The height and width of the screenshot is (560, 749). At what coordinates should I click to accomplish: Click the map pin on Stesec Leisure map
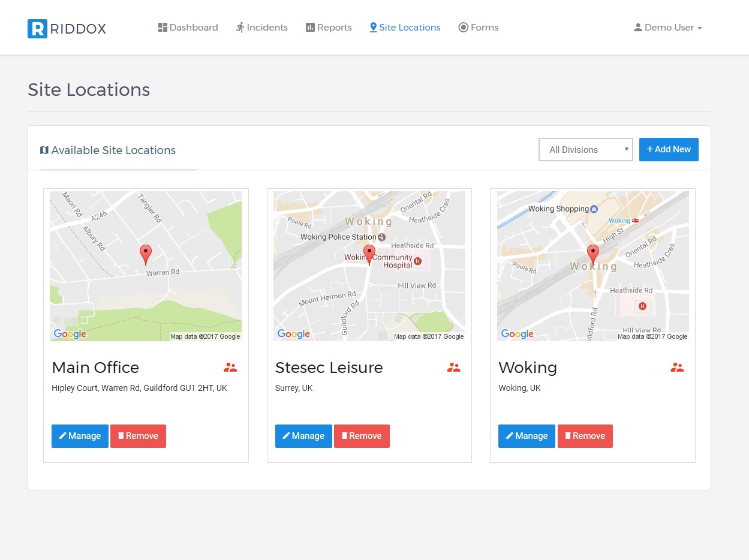coord(369,254)
